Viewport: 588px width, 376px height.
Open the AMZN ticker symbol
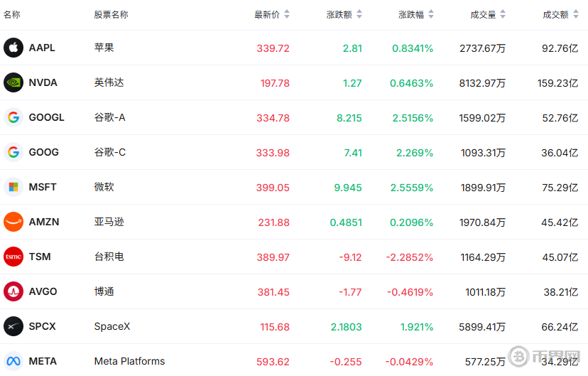[44, 222]
